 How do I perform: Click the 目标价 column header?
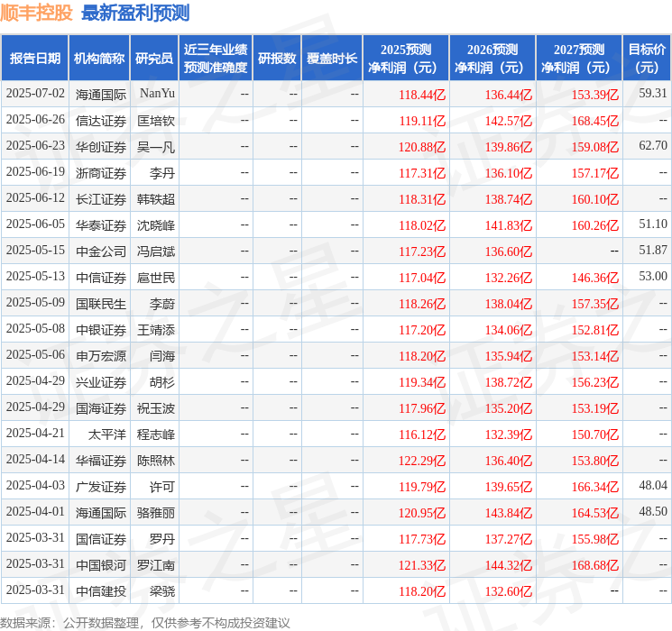tap(647, 59)
